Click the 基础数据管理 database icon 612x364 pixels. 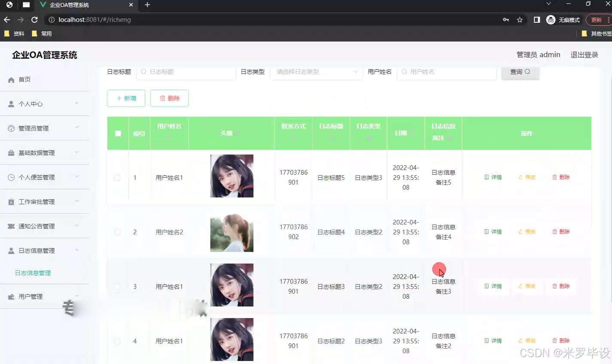tap(12, 152)
